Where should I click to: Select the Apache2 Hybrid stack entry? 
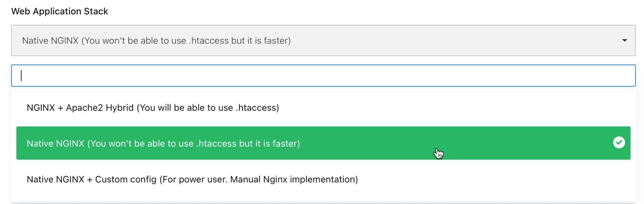[x=152, y=108]
